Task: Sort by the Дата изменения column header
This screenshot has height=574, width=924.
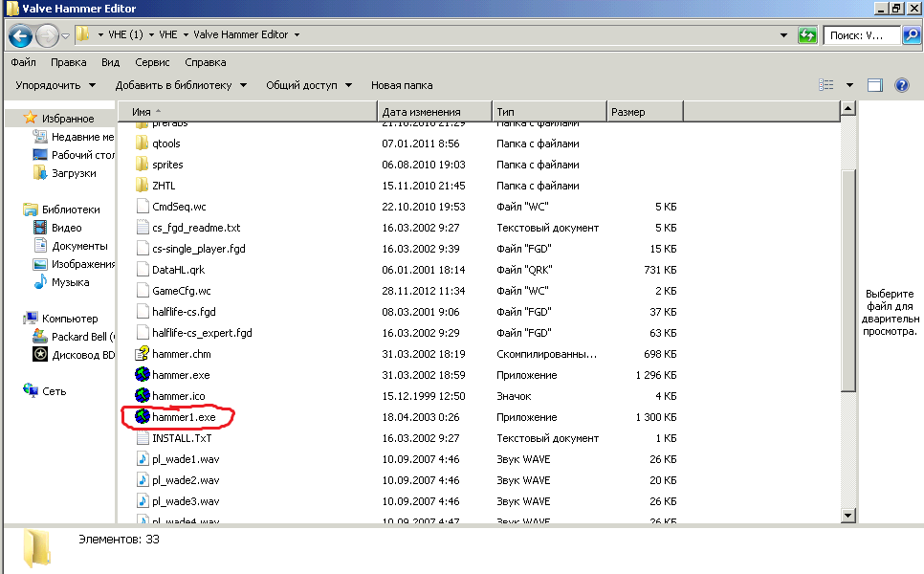Action: point(434,111)
